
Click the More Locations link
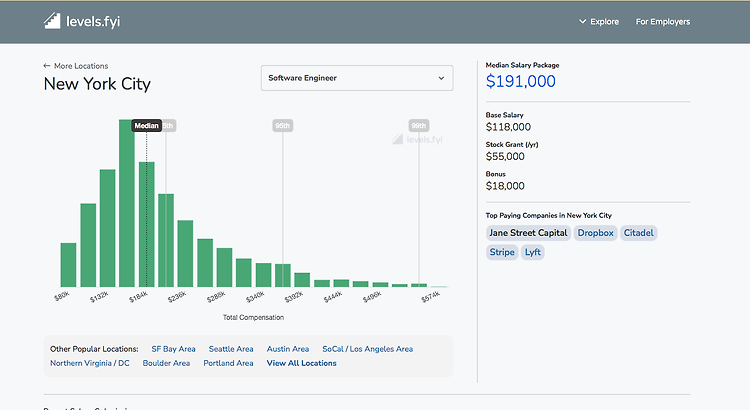(81, 66)
